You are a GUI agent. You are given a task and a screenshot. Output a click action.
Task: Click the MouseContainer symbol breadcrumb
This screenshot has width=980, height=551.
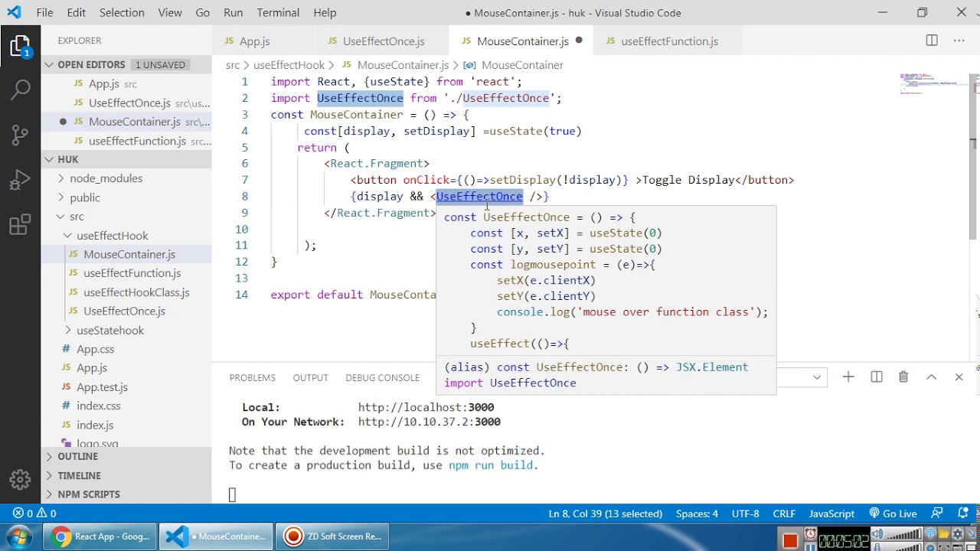click(x=522, y=65)
